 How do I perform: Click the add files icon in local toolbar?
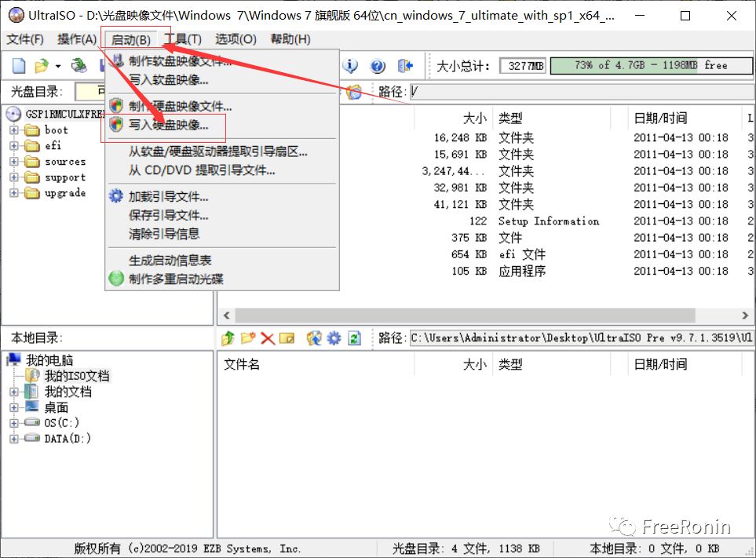click(x=314, y=338)
